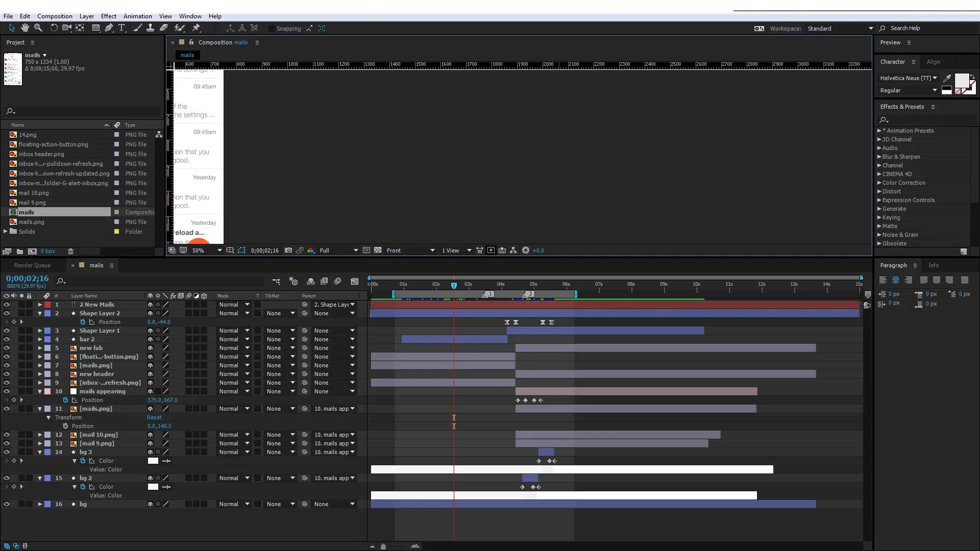980x551 pixels.
Task: Open the Animation menu
Action: coord(137,16)
